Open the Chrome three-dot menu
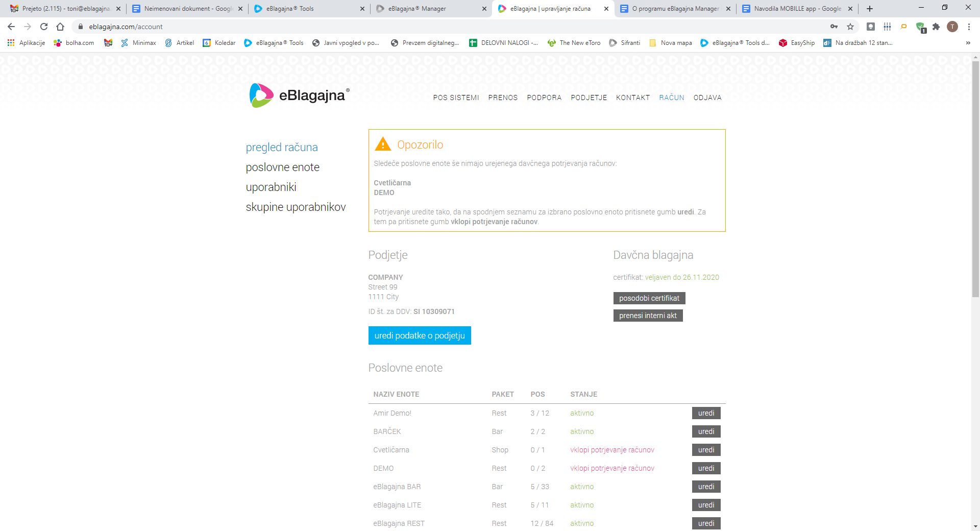The height and width of the screenshot is (531, 980). point(969,27)
